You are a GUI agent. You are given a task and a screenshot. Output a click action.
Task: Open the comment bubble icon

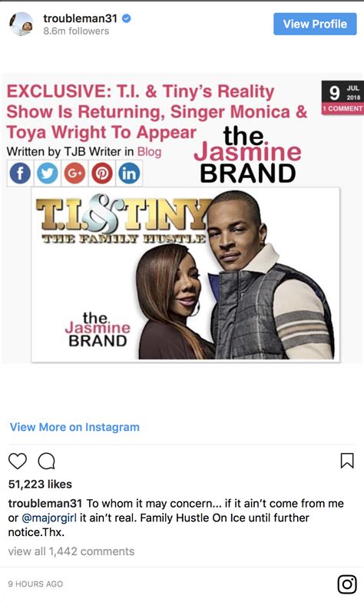[46, 461]
